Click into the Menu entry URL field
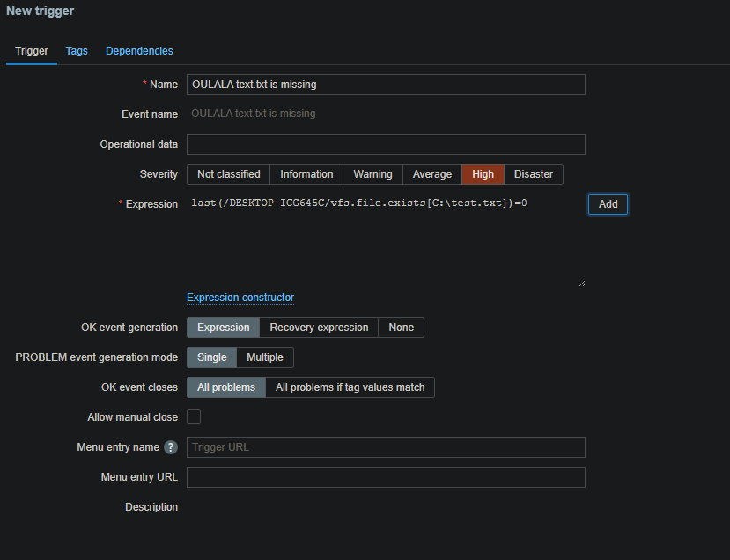The height and width of the screenshot is (560, 730). tap(386, 477)
